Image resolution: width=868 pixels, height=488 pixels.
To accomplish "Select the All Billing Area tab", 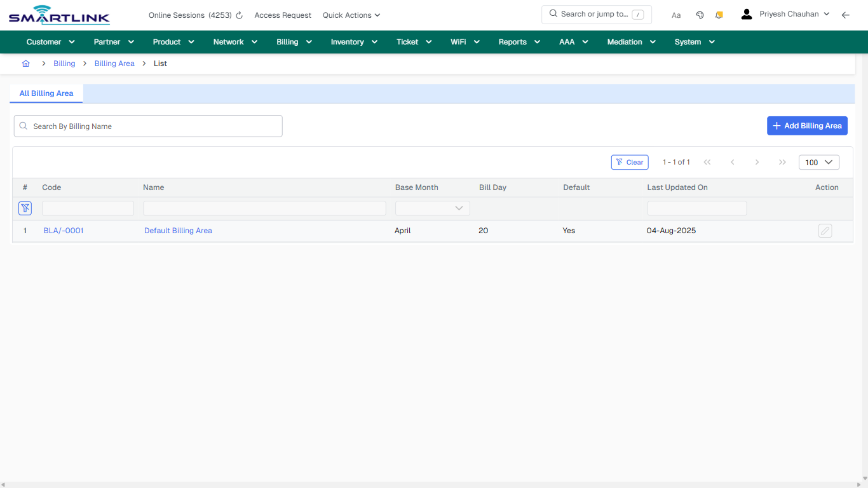I will [46, 93].
